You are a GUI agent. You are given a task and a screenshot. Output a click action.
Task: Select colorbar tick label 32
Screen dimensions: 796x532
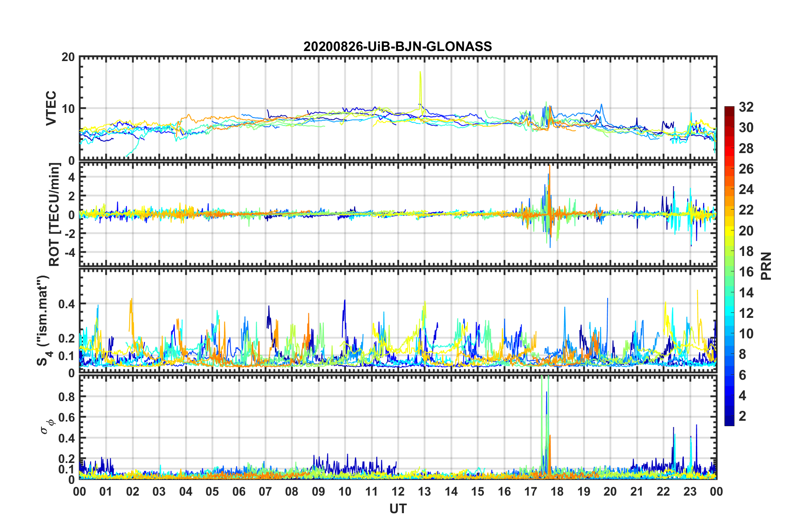pos(746,107)
